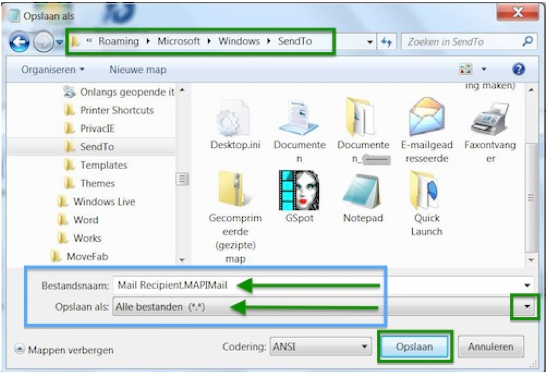Select the MoveFab folder in the tree
Image resolution: width=546 pixels, height=372 pixels.
[x=79, y=256]
